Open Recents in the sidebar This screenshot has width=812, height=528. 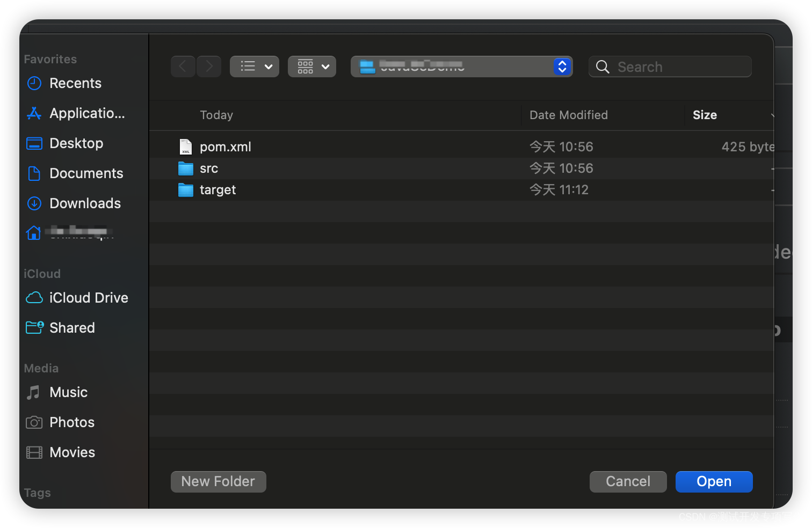pyautogui.click(x=75, y=83)
